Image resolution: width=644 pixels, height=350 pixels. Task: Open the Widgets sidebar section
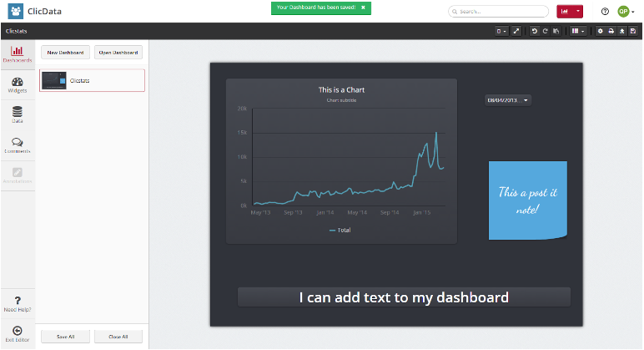pyautogui.click(x=18, y=85)
